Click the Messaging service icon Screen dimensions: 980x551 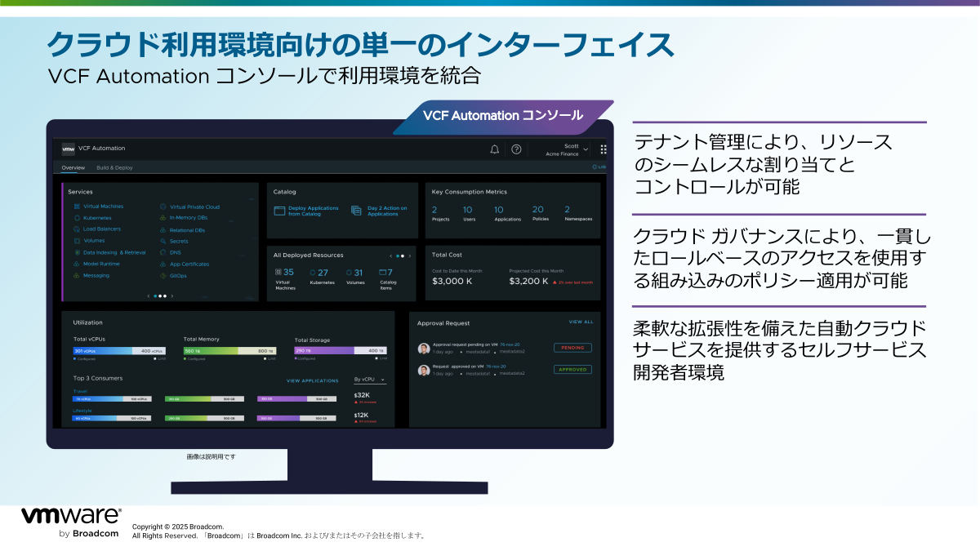pyautogui.click(x=77, y=275)
